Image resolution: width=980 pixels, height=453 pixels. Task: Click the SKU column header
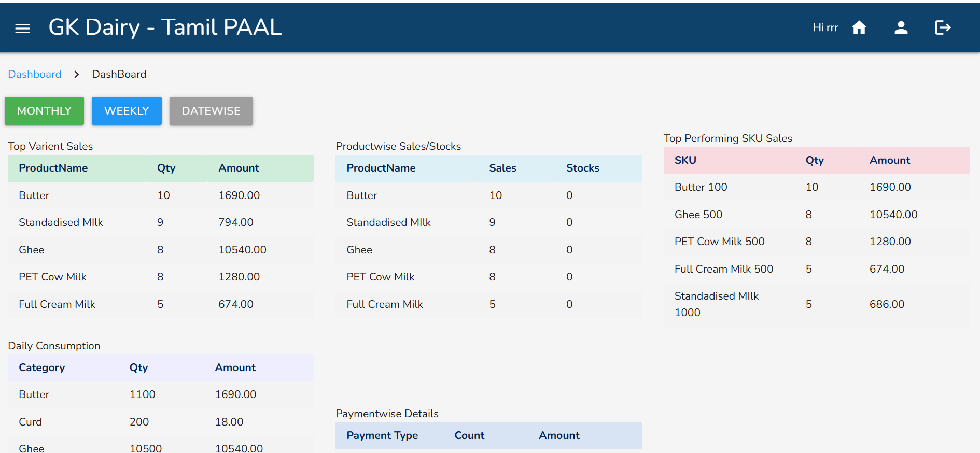click(x=685, y=160)
